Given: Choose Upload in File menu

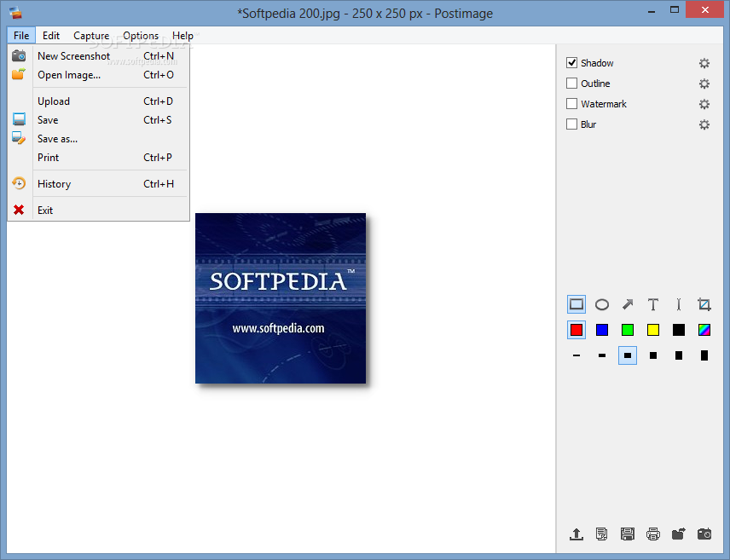Looking at the screenshot, I should (99, 101).
